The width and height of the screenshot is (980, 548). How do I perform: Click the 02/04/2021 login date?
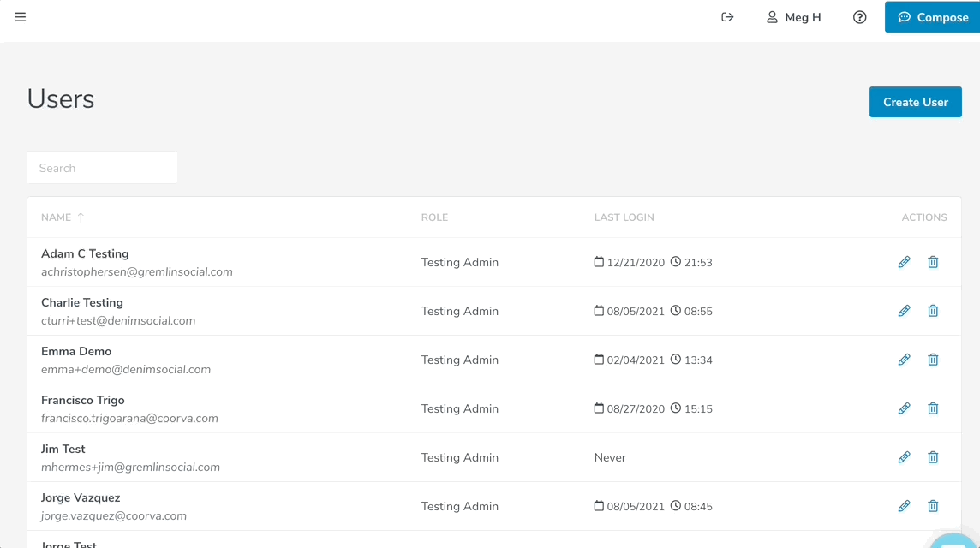[636, 360]
